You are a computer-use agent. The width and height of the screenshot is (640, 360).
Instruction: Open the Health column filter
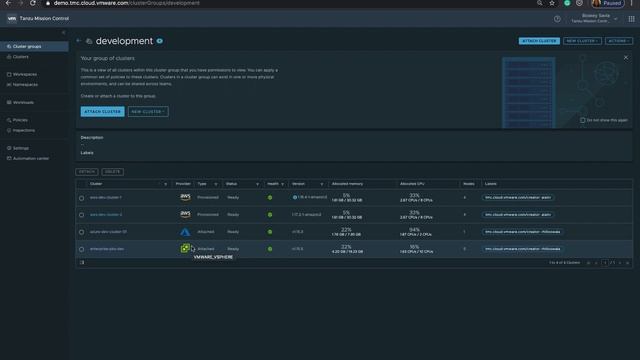(x=282, y=184)
